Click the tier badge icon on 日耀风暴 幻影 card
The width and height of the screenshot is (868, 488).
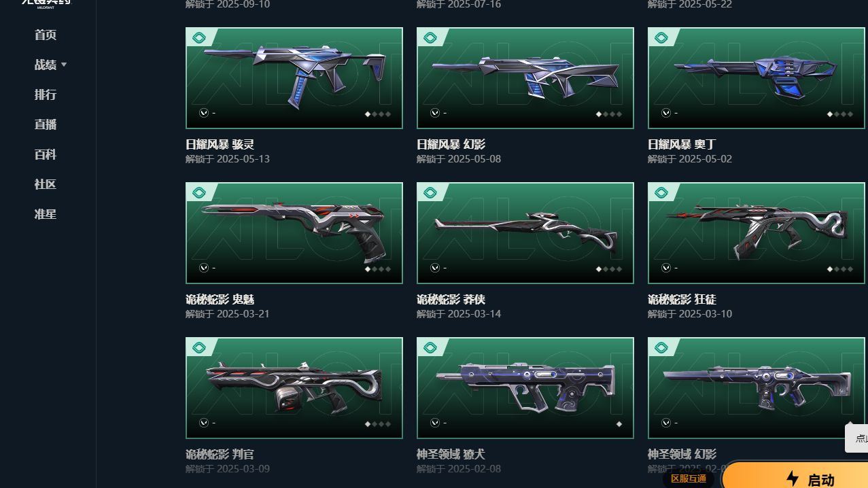click(x=430, y=38)
